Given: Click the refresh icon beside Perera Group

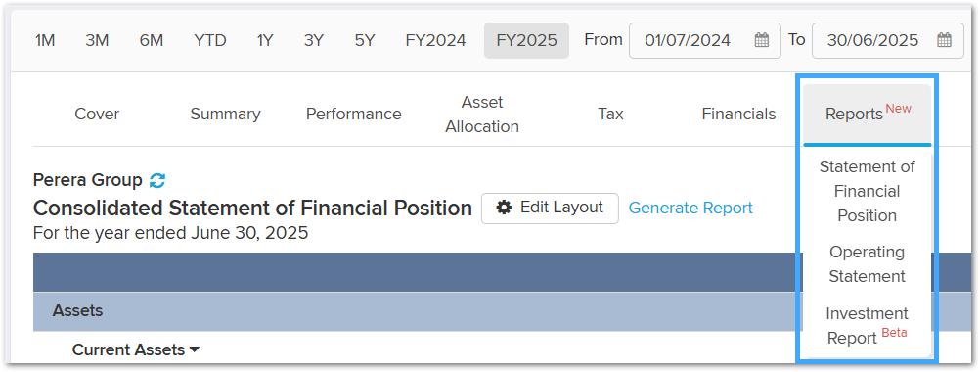Looking at the screenshot, I should click(x=157, y=181).
